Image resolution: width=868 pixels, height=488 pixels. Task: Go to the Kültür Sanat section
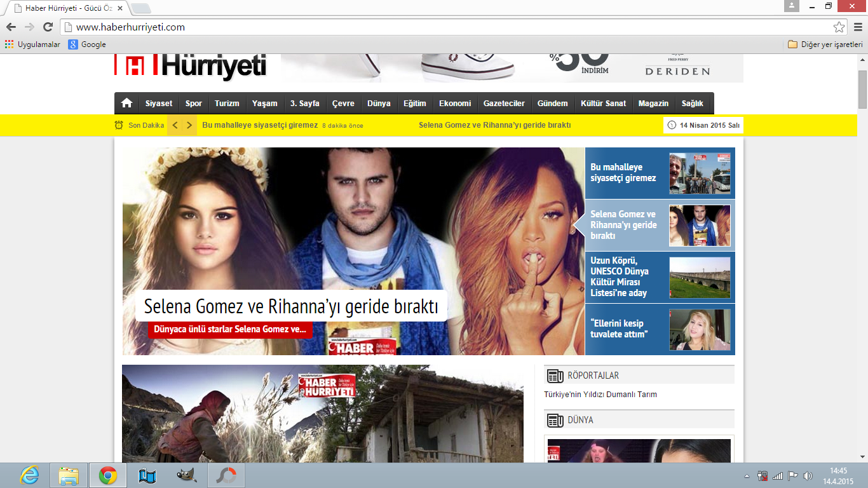(603, 104)
